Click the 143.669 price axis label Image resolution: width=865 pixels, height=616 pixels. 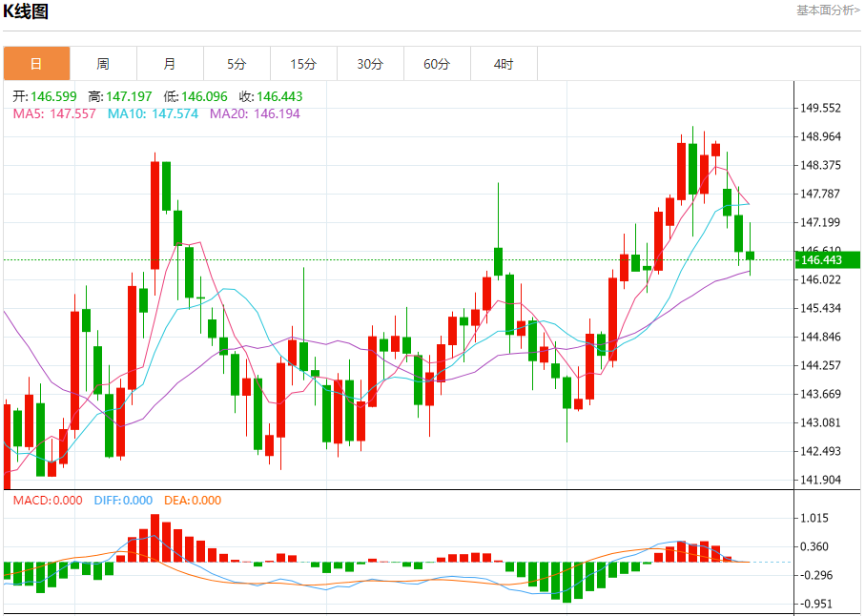[821, 395]
